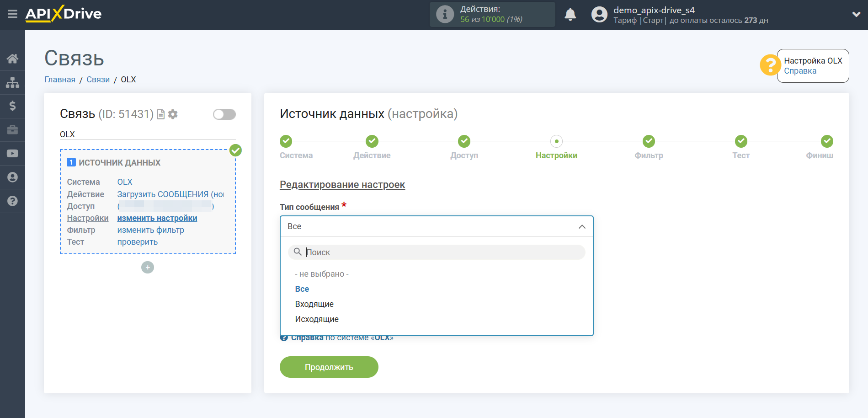Click the Справка по системе OLX link

tap(337, 338)
